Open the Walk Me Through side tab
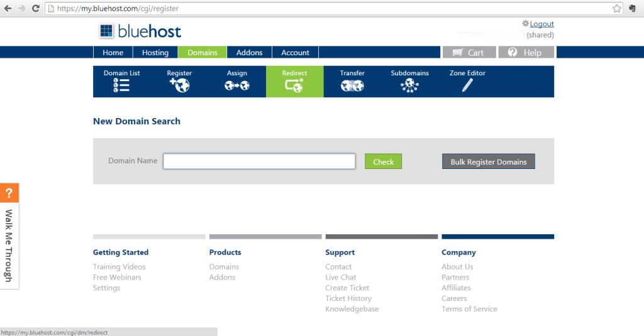The height and width of the screenshot is (336, 644). coord(9,246)
